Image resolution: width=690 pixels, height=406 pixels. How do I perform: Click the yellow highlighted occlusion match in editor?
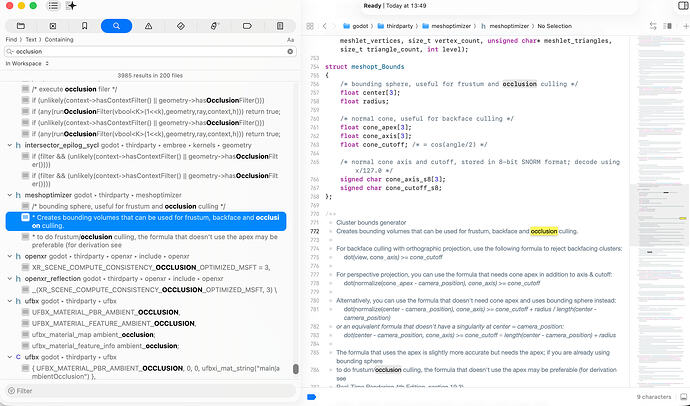[544, 231]
